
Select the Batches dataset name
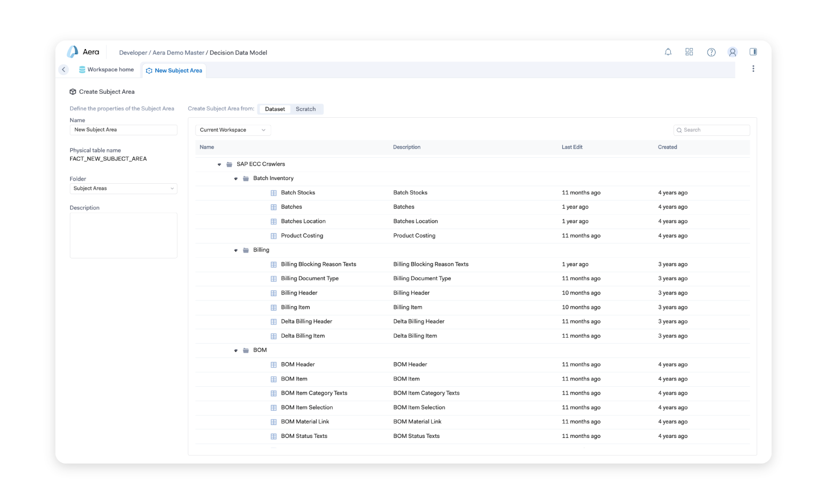pyautogui.click(x=291, y=207)
